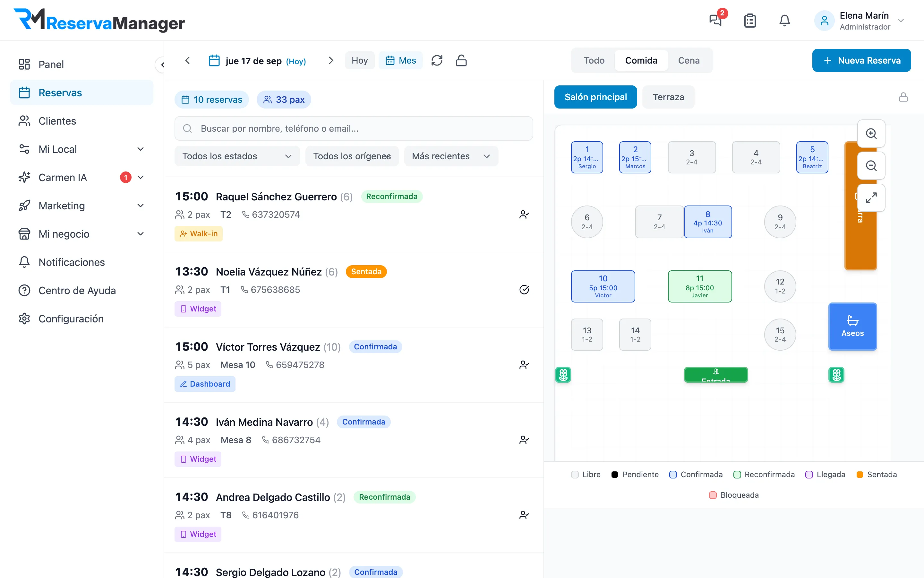Expand the Marketing menu
This screenshot has height=578, width=924.
pos(82,206)
